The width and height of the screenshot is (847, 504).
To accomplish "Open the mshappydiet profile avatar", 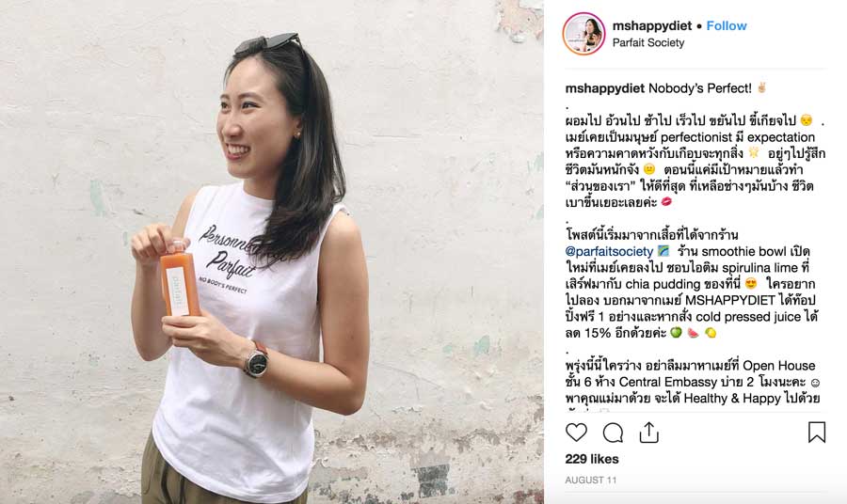I will [583, 34].
